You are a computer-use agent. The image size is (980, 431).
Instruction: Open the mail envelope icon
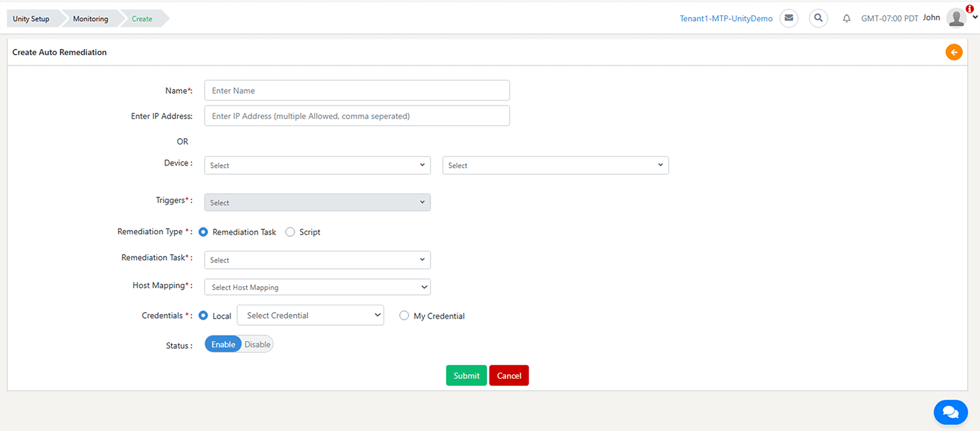(789, 18)
